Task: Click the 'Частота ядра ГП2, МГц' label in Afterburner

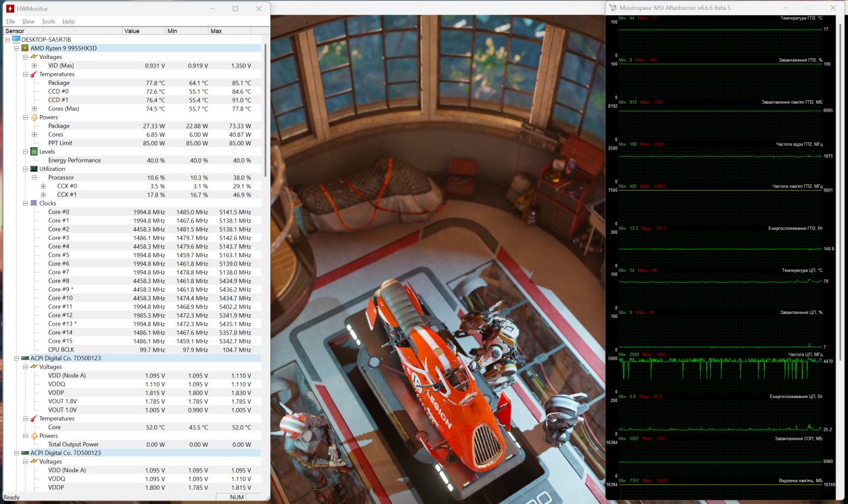Action: [x=799, y=144]
